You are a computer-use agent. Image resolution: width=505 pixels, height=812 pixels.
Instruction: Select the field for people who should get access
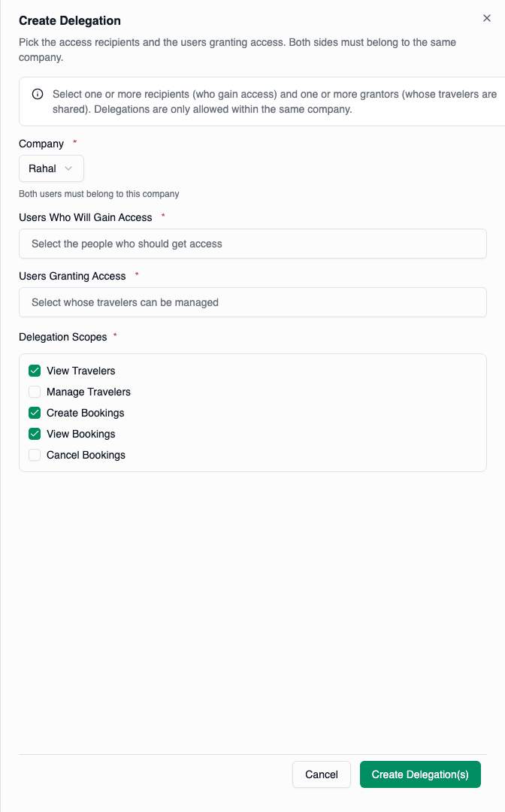[x=252, y=244]
